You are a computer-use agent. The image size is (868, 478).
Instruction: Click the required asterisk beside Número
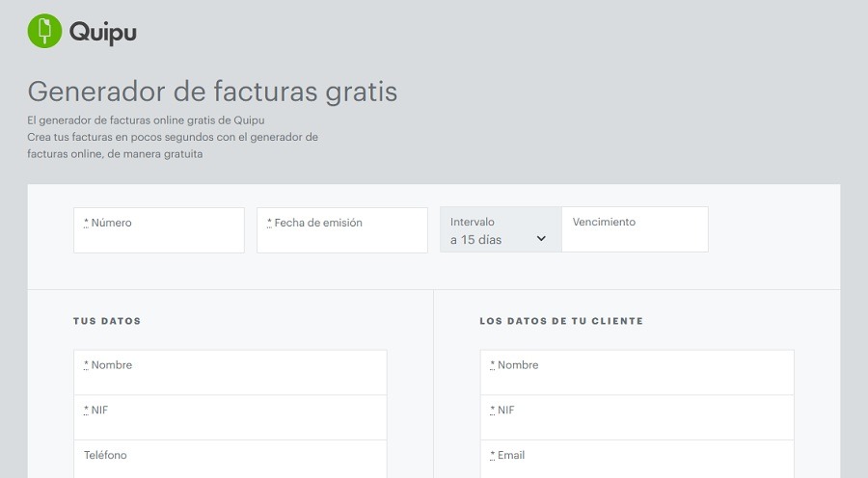click(86, 223)
